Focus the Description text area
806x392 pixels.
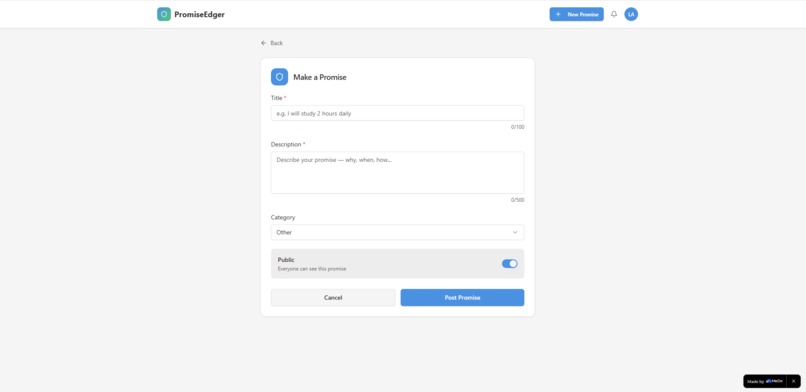click(x=397, y=173)
